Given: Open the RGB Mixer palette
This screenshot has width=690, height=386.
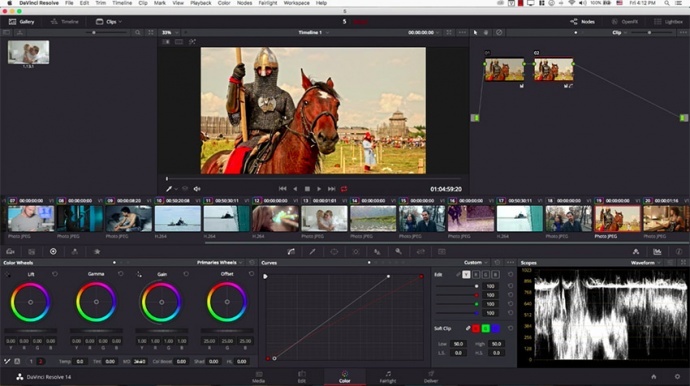Looking at the screenshot, I should click(x=75, y=251).
